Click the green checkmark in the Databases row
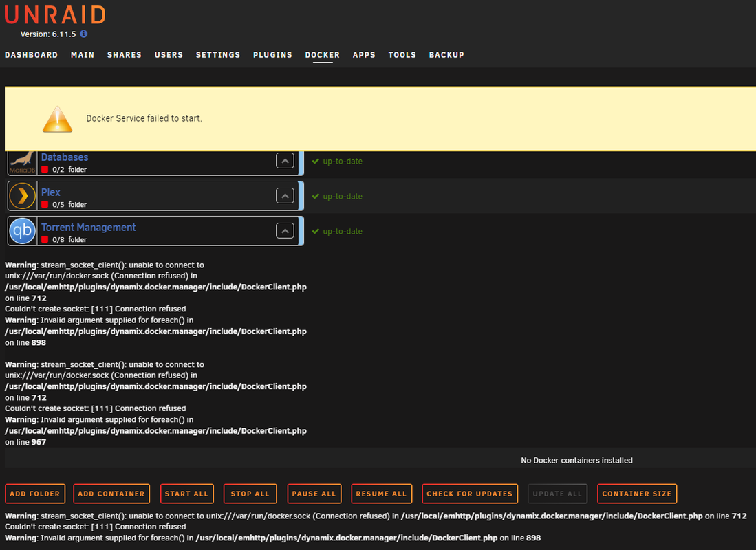Screen dimensions: 756x550 click(x=315, y=161)
